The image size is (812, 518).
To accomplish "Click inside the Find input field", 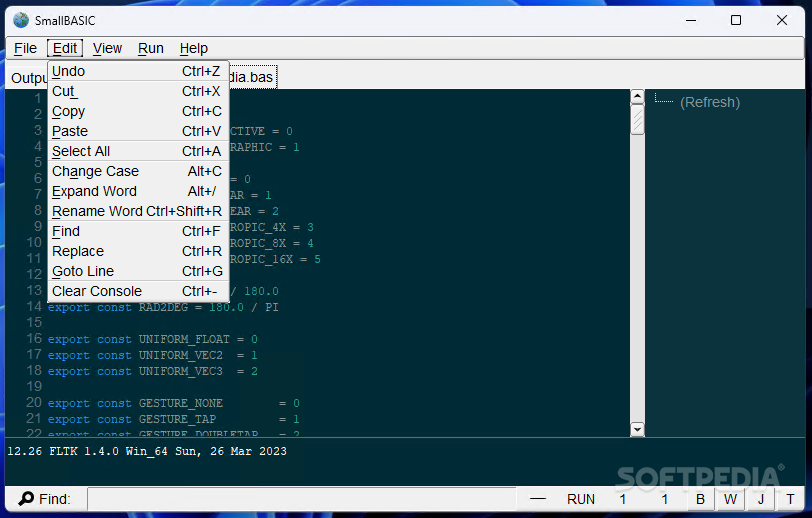I will click(x=302, y=499).
